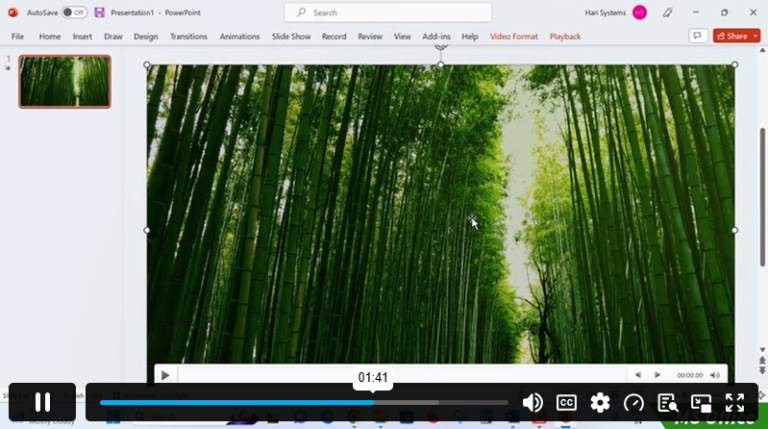768x429 pixels.
Task: Click the embedded video's 00:00.00 time display
Action: pyautogui.click(x=690, y=375)
